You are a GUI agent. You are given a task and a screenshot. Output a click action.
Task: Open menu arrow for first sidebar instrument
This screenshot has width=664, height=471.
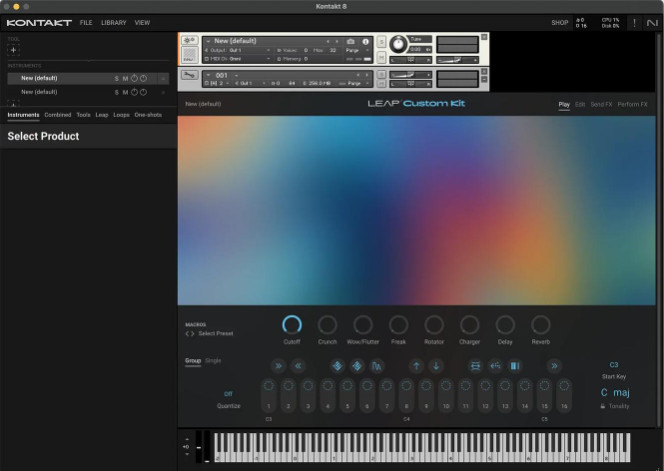[x=163, y=79]
